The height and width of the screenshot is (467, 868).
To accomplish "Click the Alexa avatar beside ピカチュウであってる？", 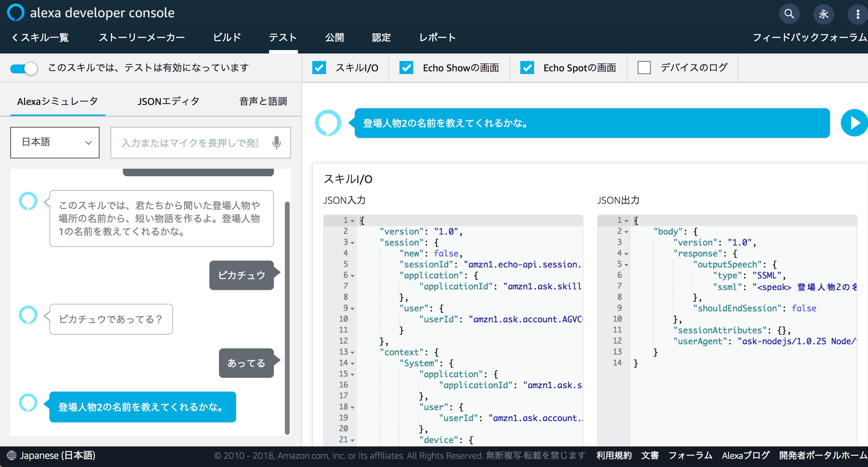I will click(x=28, y=315).
